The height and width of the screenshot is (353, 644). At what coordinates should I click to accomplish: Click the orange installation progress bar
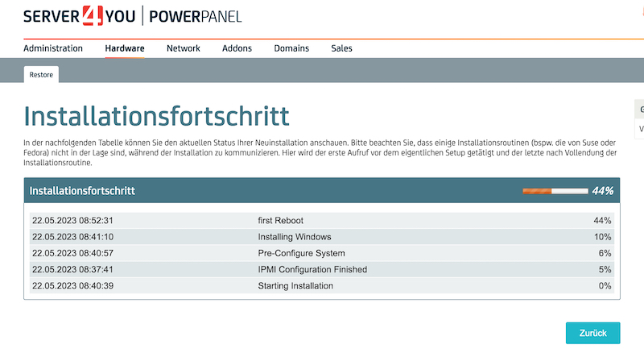tap(555, 191)
